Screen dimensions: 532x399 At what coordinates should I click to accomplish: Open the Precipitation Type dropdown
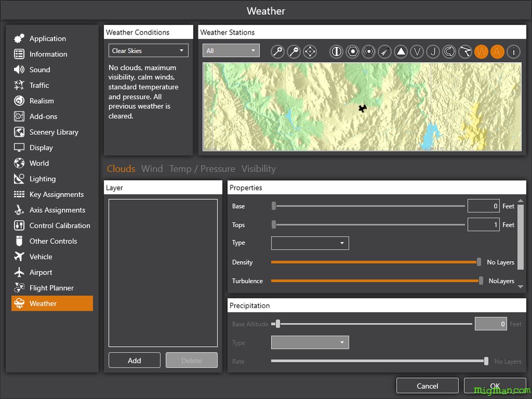coord(310,342)
